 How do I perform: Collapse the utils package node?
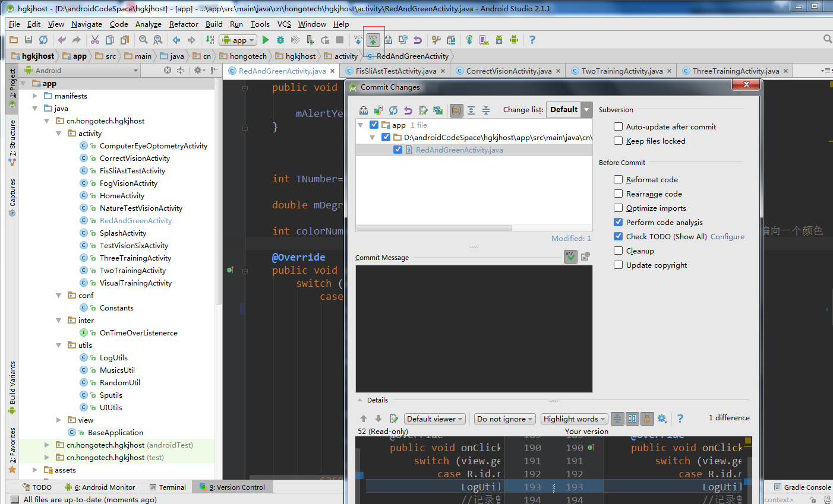pyautogui.click(x=59, y=345)
